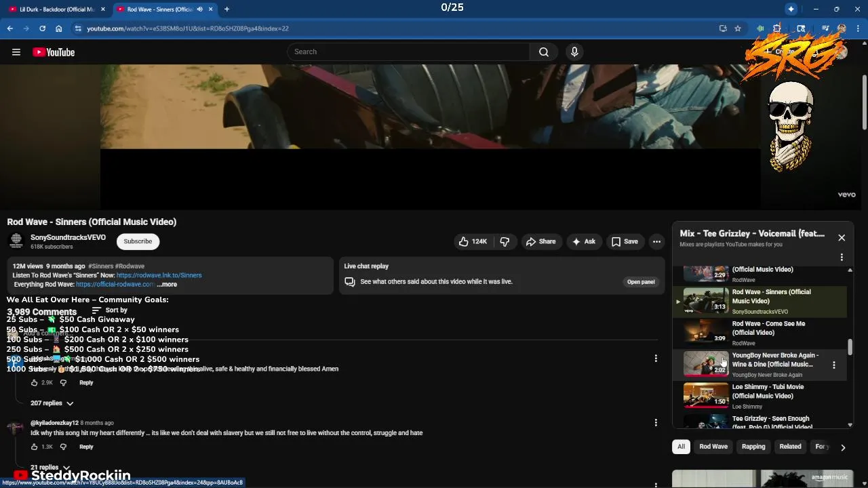Viewport: 868px width, 488px height.
Task: Open the Chrome three-dot menu
Action: pyautogui.click(x=859, y=28)
